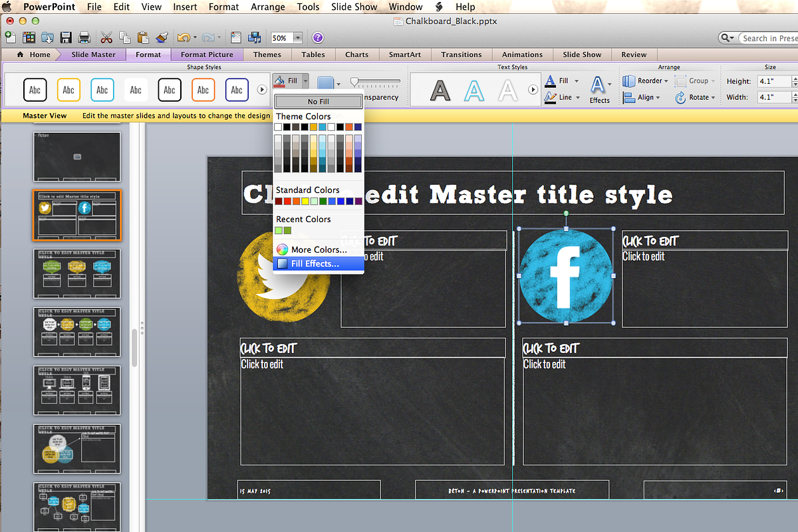Apply the orange outline Abc shape style

(x=203, y=90)
